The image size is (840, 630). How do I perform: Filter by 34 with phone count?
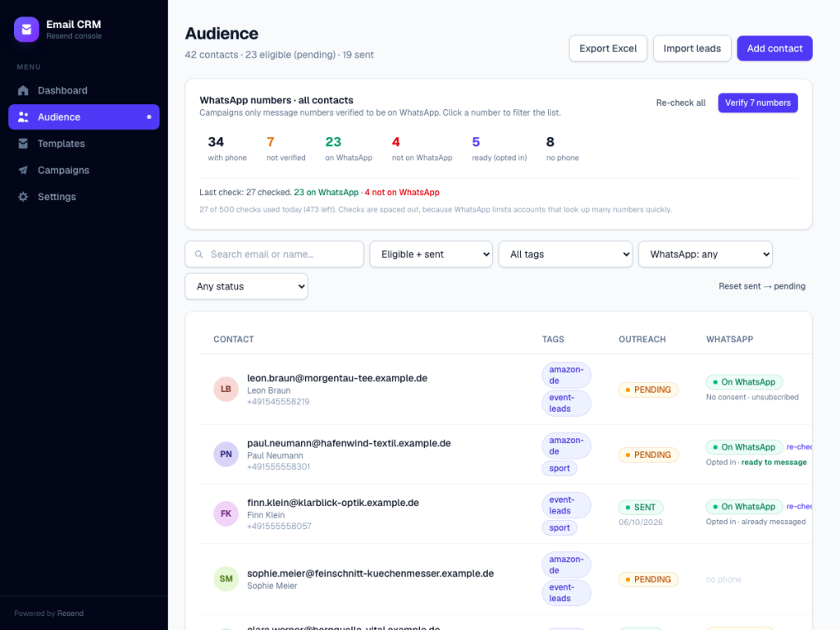[x=227, y=148]
